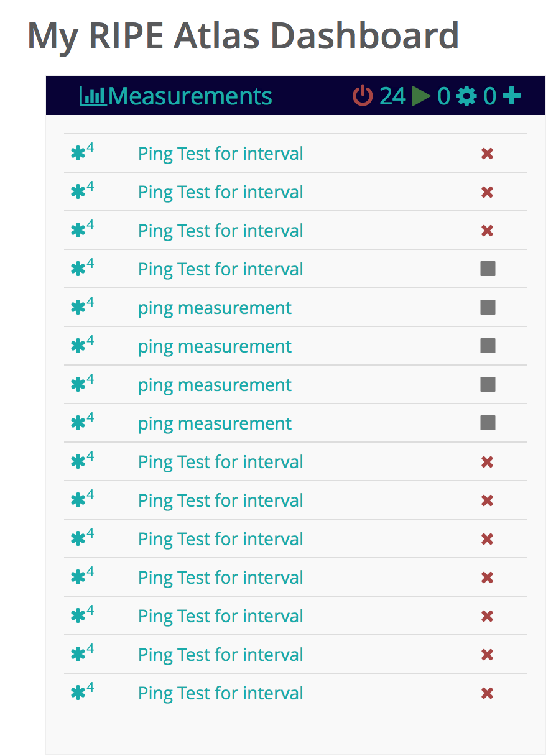Image resolution: width=556 pixels, height=756 pixels.
Task: Click the gear icon in Measurements header
Action: pos(466,96)
